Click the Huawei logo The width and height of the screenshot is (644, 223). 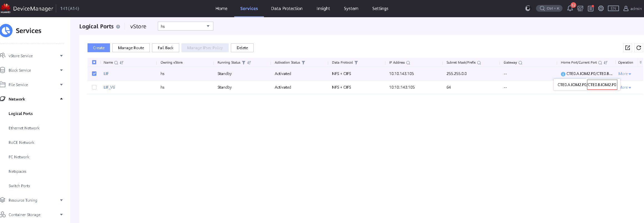pyautogui.click(x=6, y=8)
